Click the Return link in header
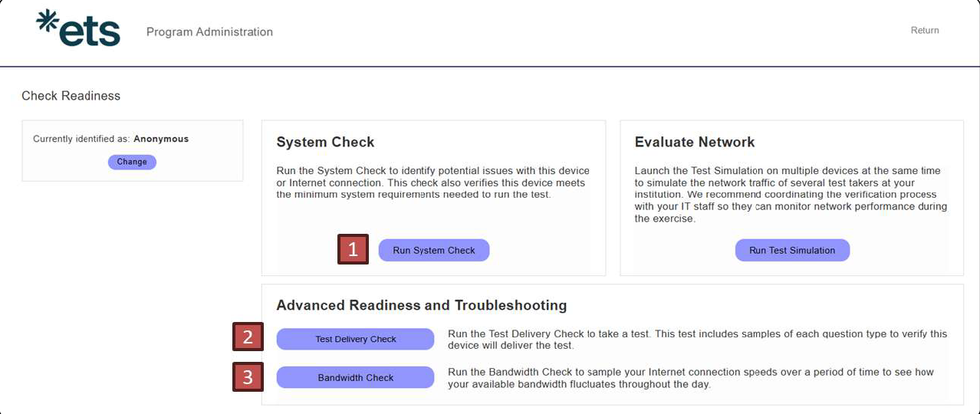 (925, 30)
